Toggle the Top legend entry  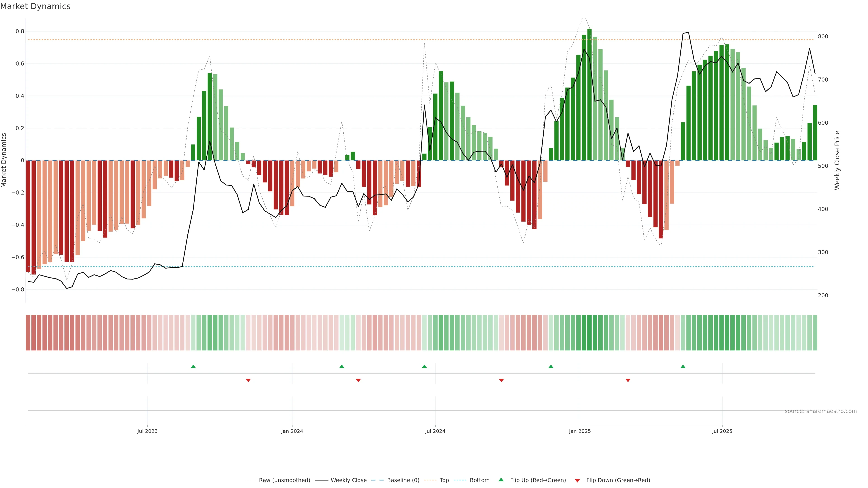tap(444, 480)
